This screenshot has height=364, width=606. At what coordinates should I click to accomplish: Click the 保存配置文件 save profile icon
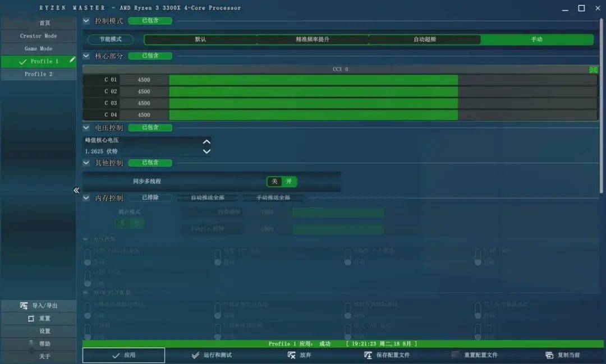(x=368, y=355)
